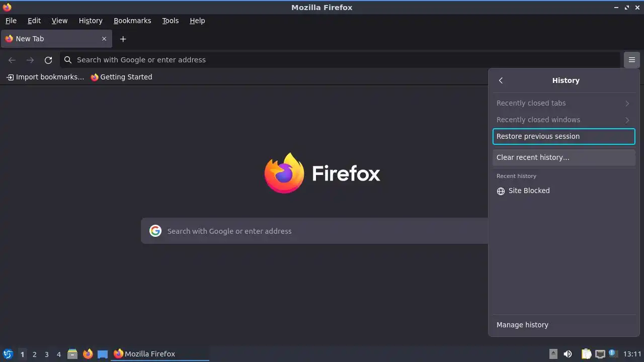Expand Recently closed windows submenu
Image resolution: width=644 pixels, height=362 pixels.
[x=563, y=120]
